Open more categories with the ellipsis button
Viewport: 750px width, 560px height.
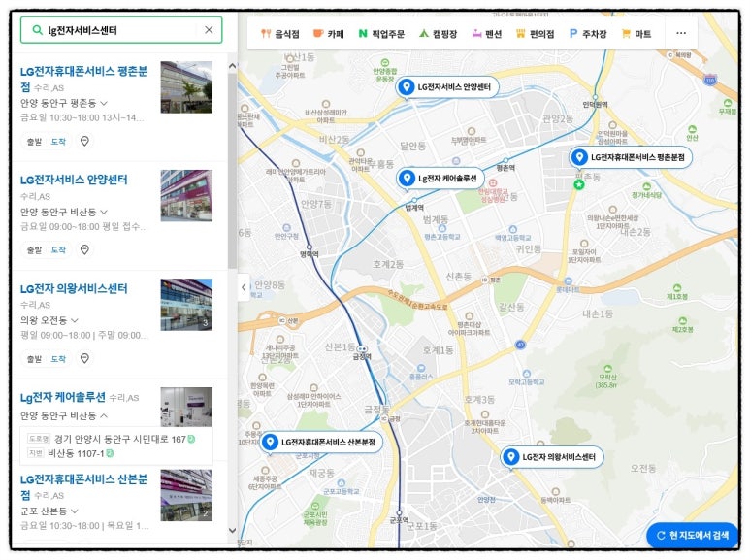(681, 33)
